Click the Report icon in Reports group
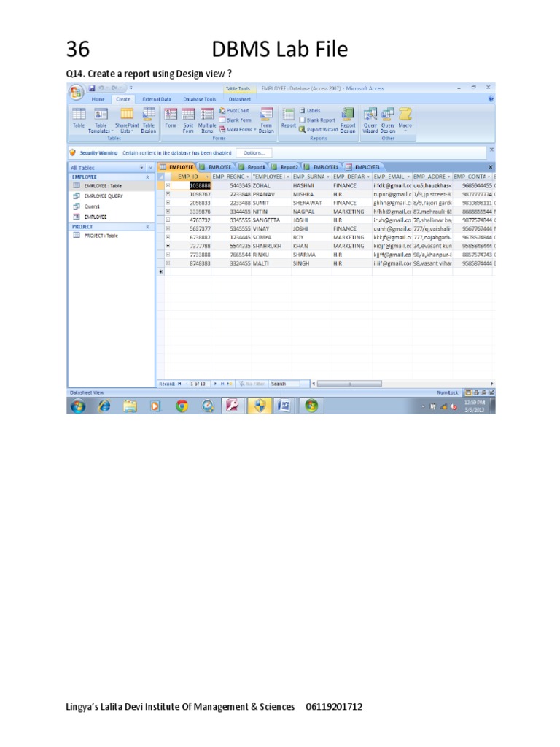 289,118
